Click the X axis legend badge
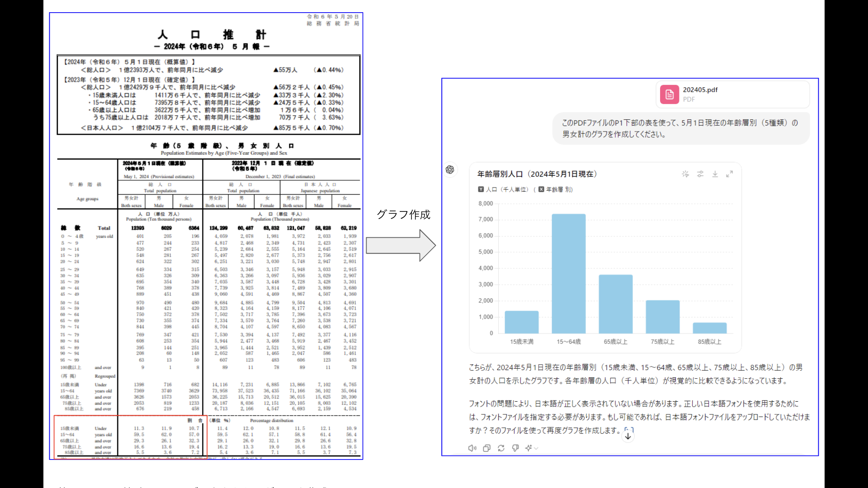The width and height of the screenshot is (868, 488). 541,189
